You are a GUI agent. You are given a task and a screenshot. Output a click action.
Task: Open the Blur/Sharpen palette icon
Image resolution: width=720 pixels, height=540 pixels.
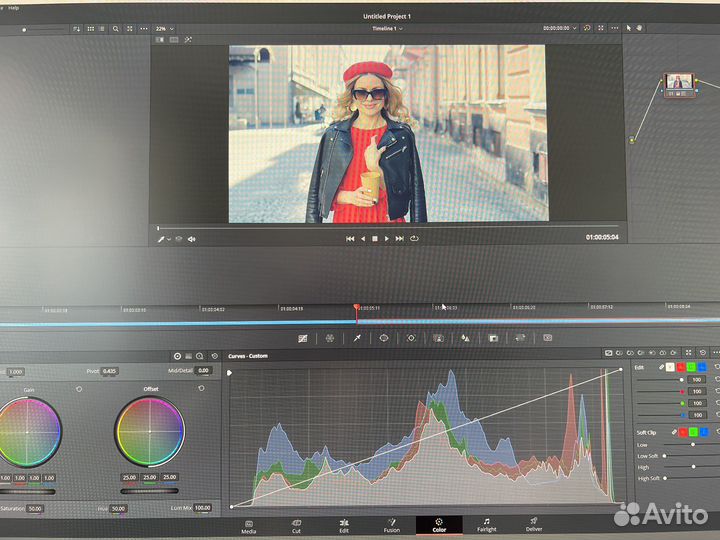464,339
